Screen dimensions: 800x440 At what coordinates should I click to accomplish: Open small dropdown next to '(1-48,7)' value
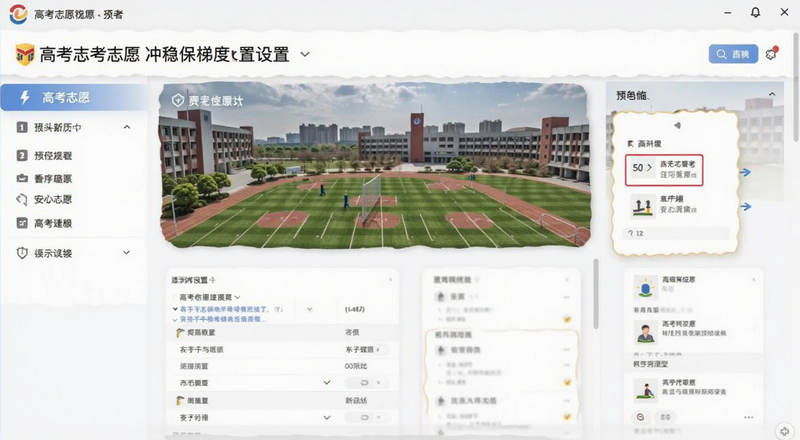pos(310,309)
